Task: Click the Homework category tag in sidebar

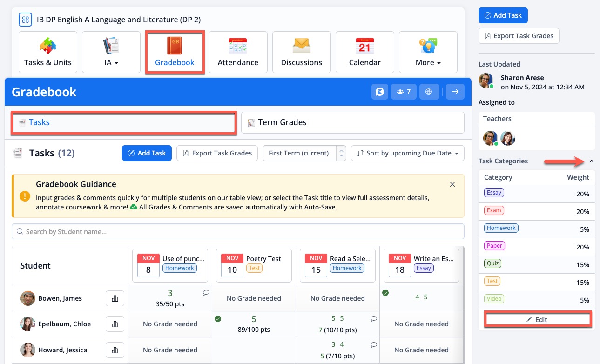Action: click(501, 228)
